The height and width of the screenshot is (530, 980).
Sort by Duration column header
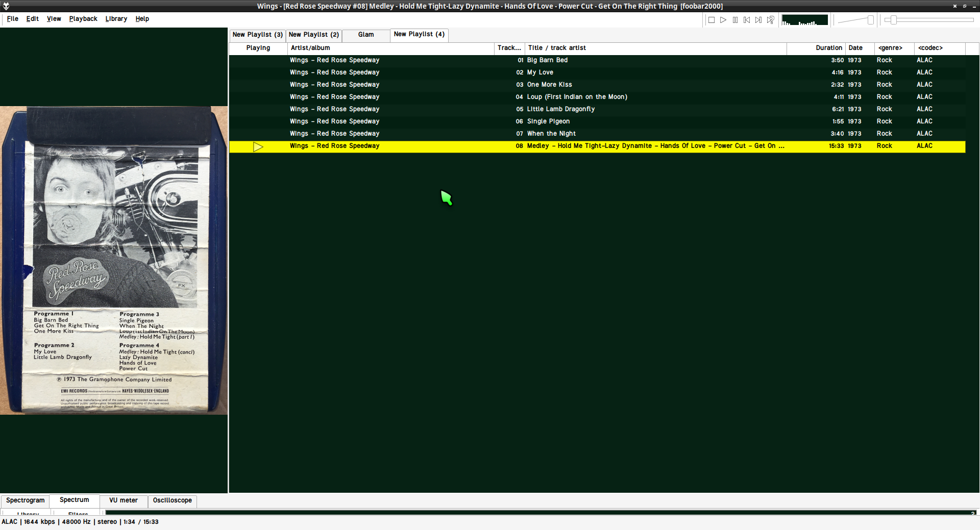point(816,48)
